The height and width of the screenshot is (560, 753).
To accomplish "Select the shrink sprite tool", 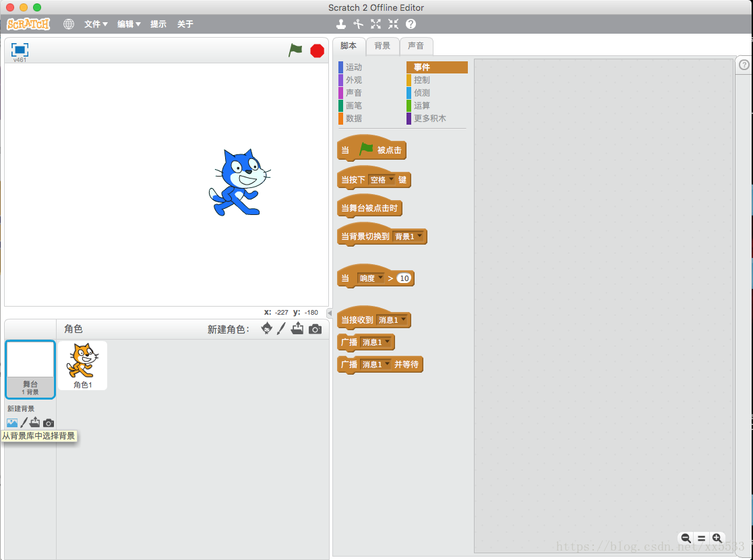I will [x=393, y=24].
